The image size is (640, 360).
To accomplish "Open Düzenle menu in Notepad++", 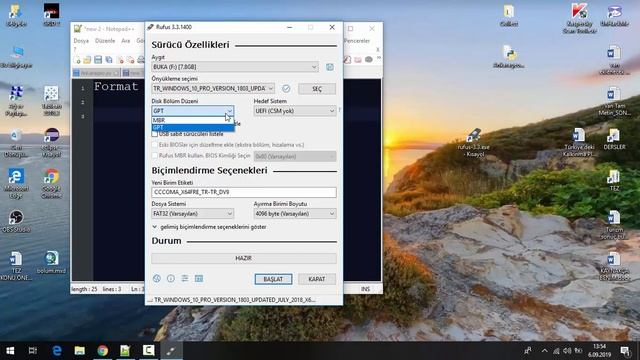I will click(x=105, y=41).
